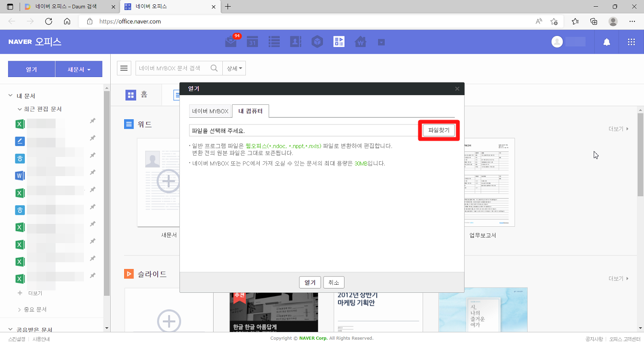Open a new browser tab
The width and height of the screenshot is (644, 345).
228,7
